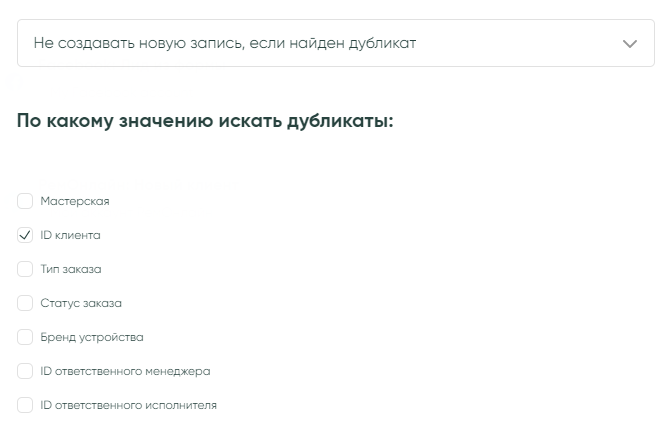Check the Статус заказа box
Image resolution: width=671 pixels, height=428 pixels.
25,303
